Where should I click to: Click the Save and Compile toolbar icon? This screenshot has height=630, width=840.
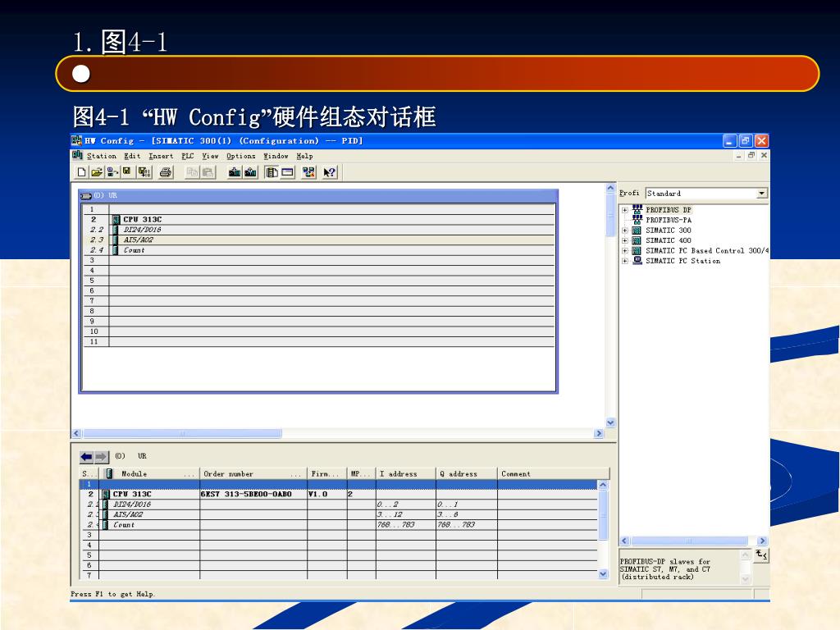(x=144, y=172)
